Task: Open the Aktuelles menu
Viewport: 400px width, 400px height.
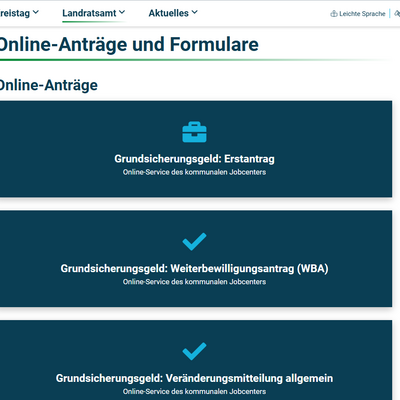Action: coord(173,13)
